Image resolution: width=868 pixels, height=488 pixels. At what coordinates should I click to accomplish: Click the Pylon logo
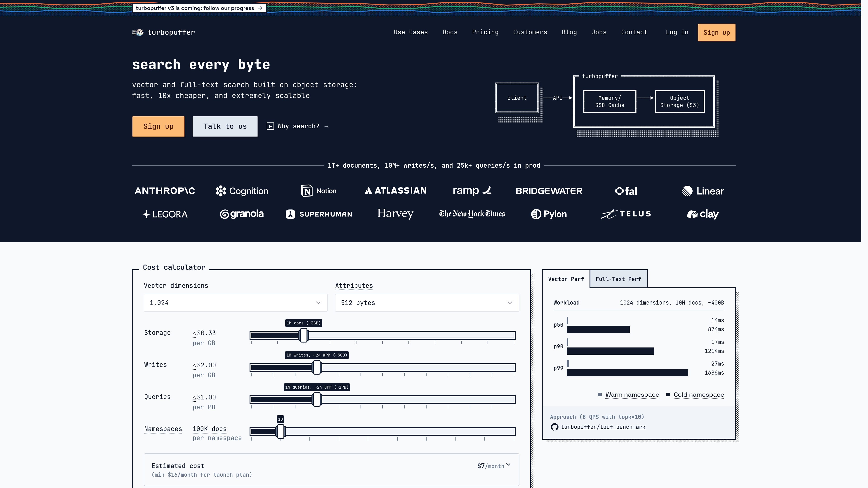pyautogui.click(x=549, y=214)
